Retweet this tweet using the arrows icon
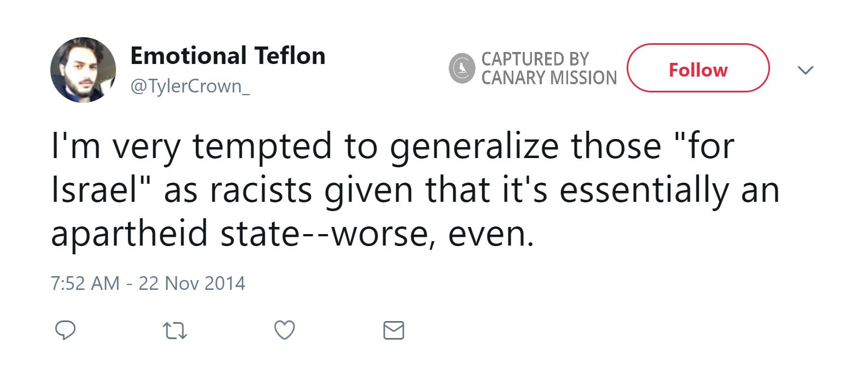 pos(175,331)
